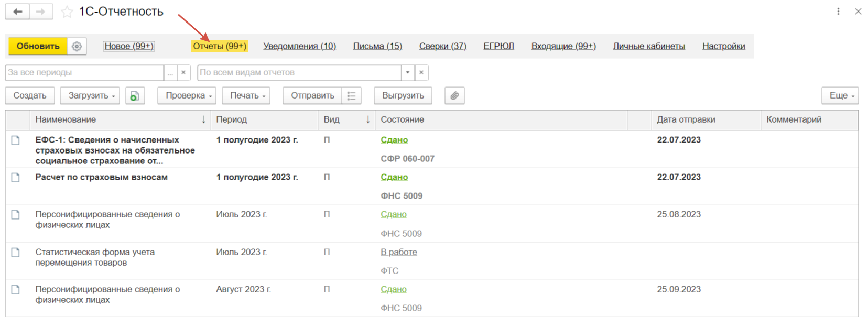The width and height of the screenshot is (868, 317).
Task: Click the СФР 060-007 text
Action: (x=407, y=159)
